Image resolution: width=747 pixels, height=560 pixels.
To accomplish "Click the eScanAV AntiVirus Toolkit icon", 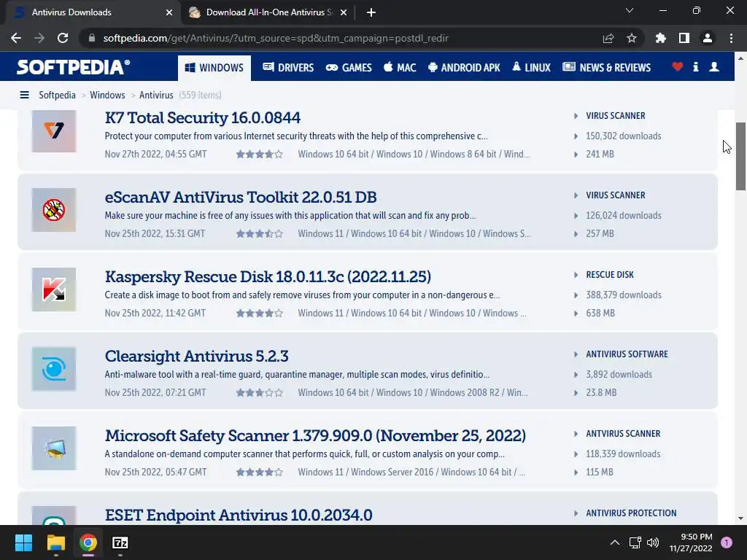I will coord(54,210).
